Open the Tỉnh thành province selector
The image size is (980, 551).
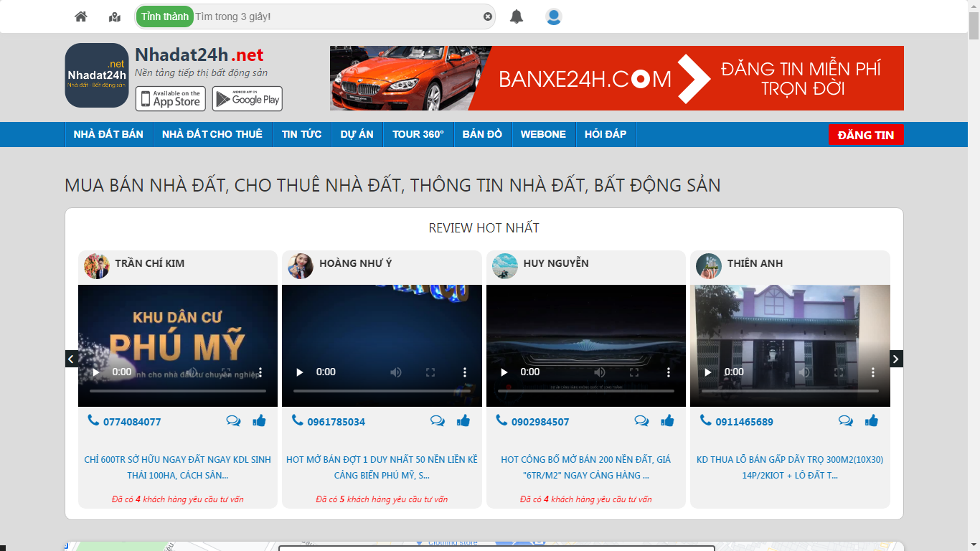pyautogui.click(x=165, y=17)
